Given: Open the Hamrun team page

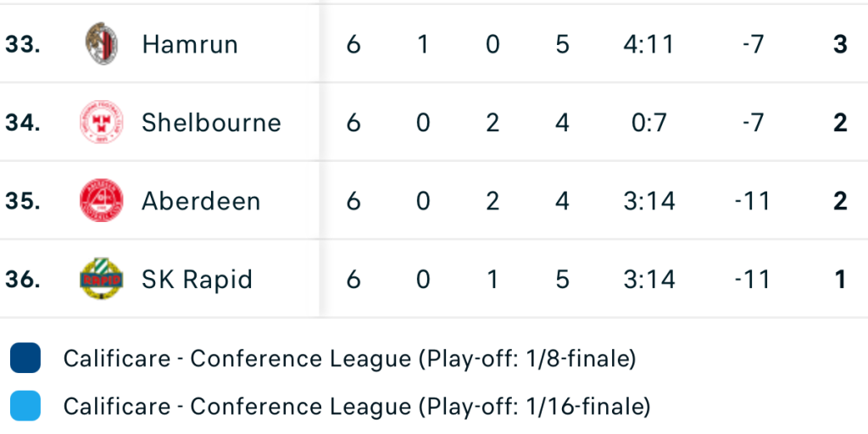Looking at the screenshot, I should (190, 44).
